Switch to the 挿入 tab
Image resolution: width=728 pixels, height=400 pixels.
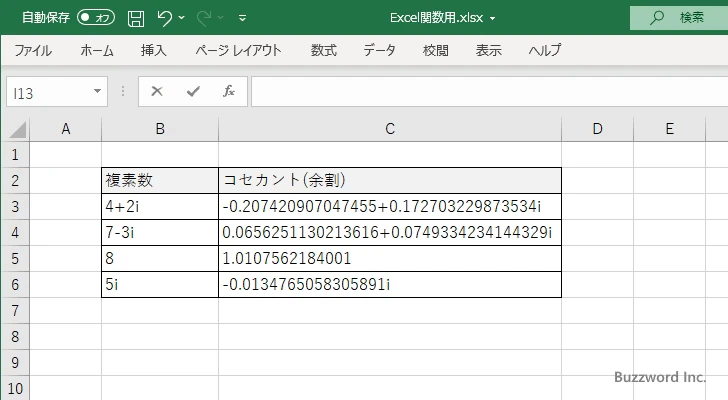click(x=154, y=50)
